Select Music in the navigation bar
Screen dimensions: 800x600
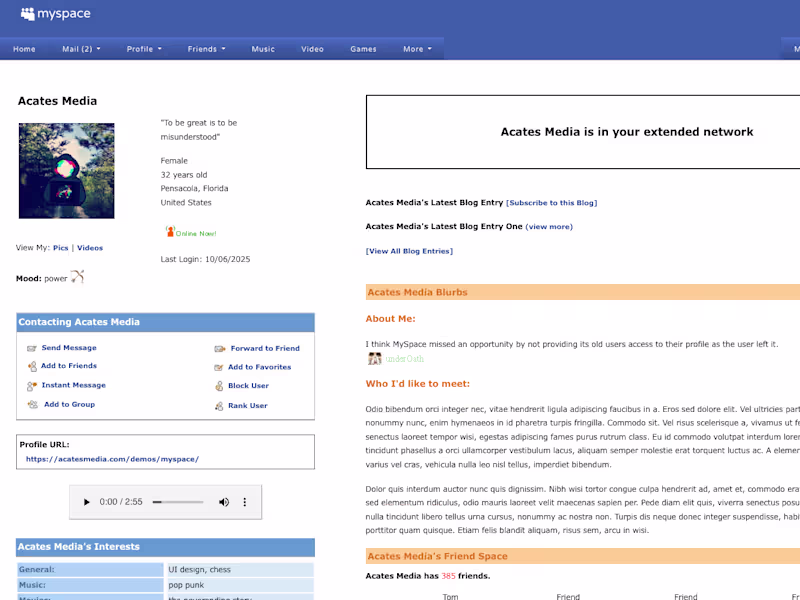click(263, 48)
